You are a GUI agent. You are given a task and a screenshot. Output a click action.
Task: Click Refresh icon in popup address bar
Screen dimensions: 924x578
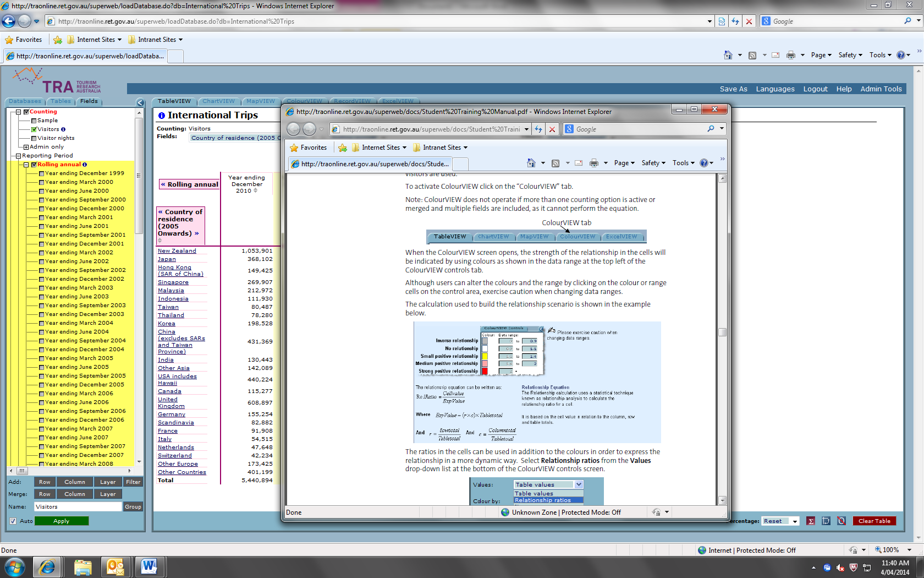coord(538,129)
